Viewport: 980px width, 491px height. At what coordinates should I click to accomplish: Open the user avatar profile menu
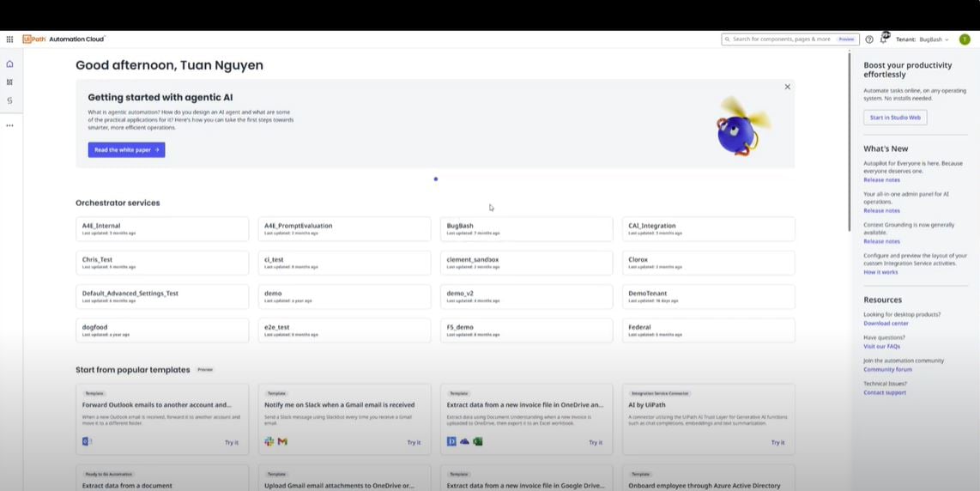(x=965, y=39)
